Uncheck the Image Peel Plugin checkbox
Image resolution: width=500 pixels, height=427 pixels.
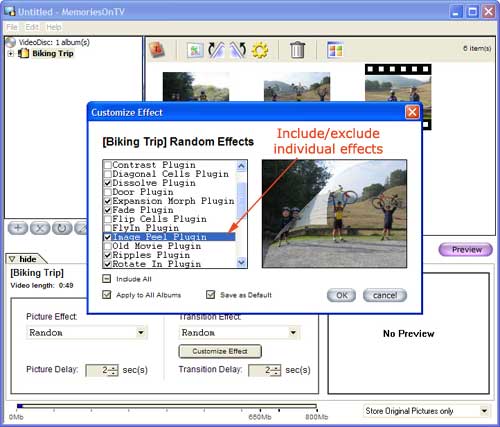pos(108,237)
